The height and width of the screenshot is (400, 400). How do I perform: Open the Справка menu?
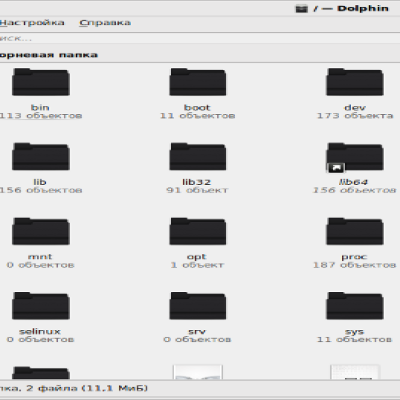coord(105,23)
